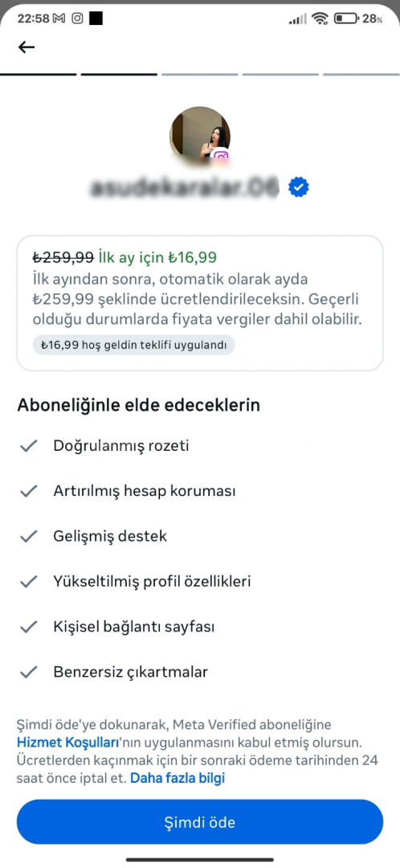This screenshot has height=868, width=400.
Task: Click the Gmail notification icon in status bar
Action: click(59, 18)
